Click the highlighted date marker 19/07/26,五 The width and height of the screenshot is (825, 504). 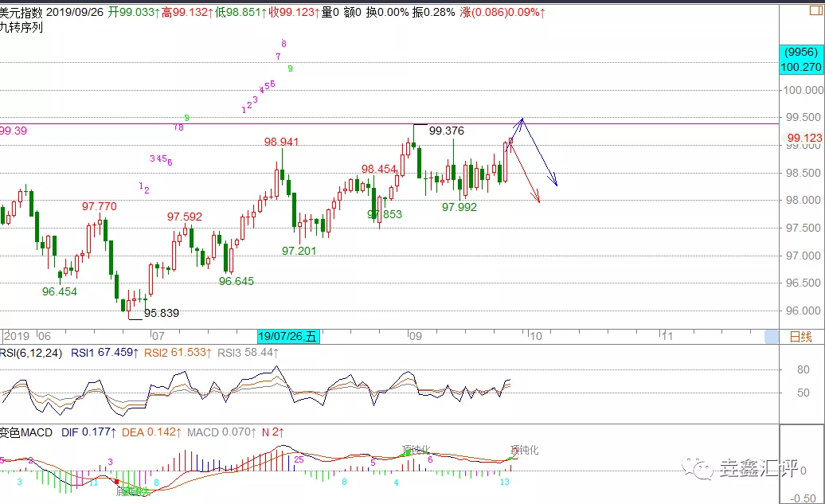tap(288, 336)
